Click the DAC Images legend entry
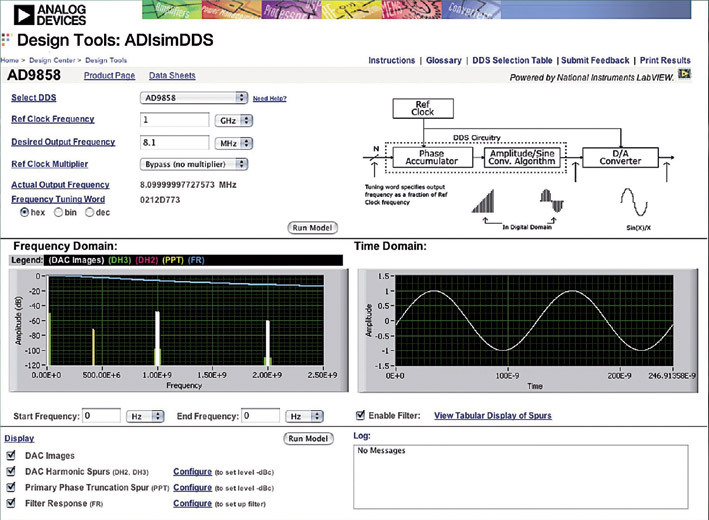Image resolution: width=709 pixels, height=520 pixels. (76, 260)
